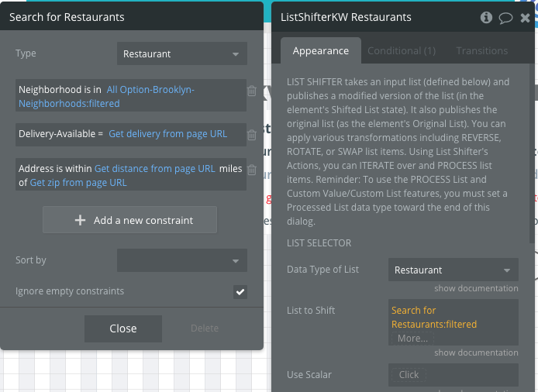The height and width of the screenshot is (392, 538).
Task: Click the Add a new constraint button
Action: tap(129, 220)
